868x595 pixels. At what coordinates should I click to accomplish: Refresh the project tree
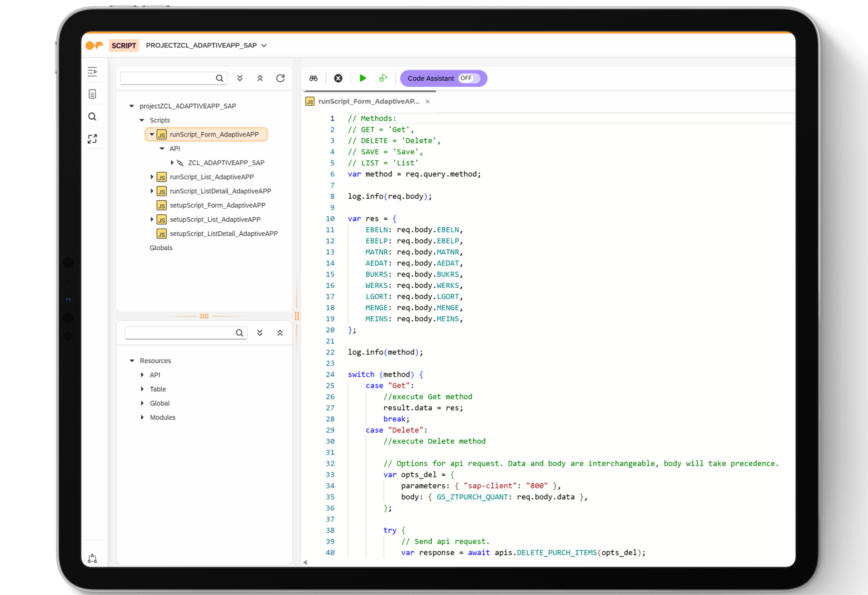click(280, 78)
